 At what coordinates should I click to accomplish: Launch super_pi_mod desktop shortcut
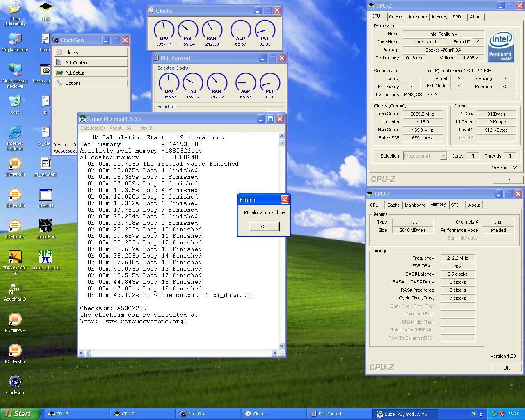46,260
